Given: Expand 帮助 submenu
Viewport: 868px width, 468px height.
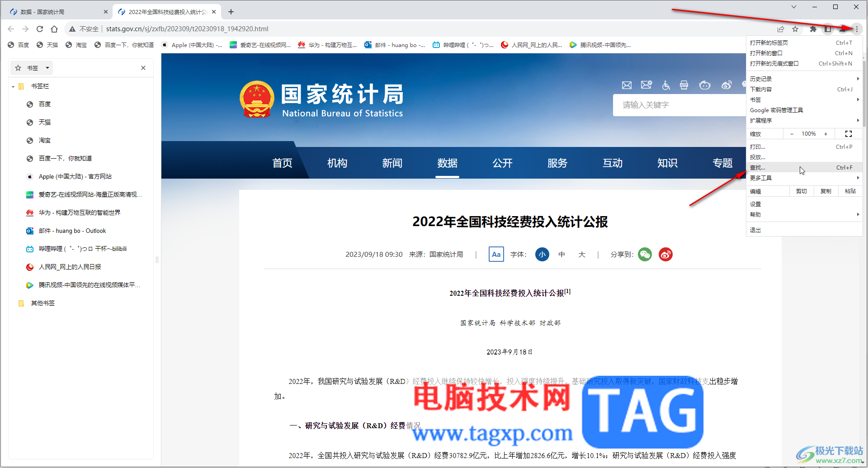Looking at the screenshot, I should point(804,214).
